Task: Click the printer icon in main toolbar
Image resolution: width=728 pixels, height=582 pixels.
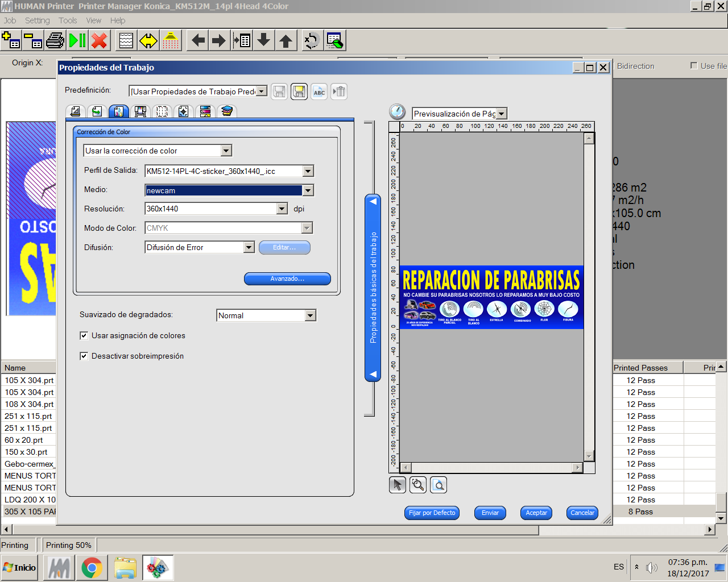Action: tap(55, 41)
